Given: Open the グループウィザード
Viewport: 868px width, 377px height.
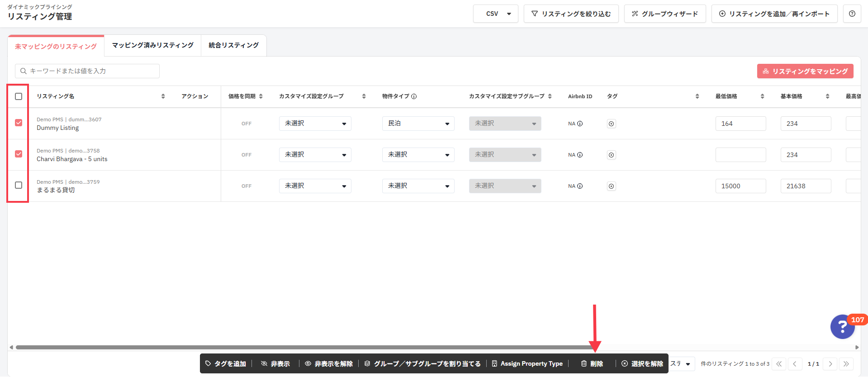Looking at the screenshot, I should pyautogui.click(x=665, y=14).
